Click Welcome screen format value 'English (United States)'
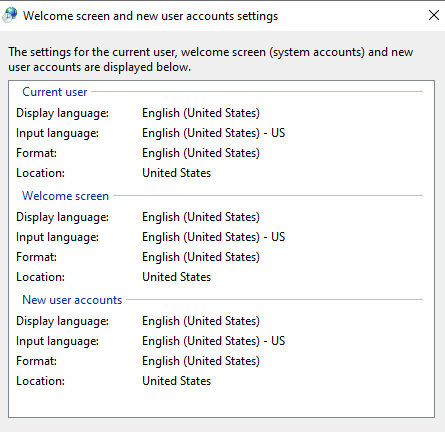445x432 pixels. click(201, 257)
